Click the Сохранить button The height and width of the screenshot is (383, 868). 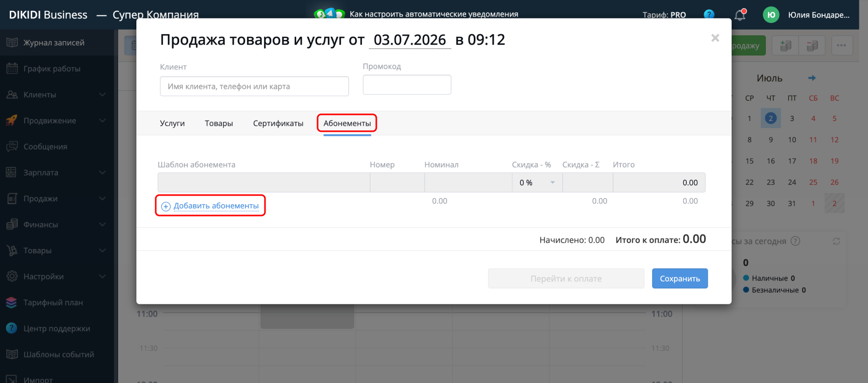[x=680, y=278]
